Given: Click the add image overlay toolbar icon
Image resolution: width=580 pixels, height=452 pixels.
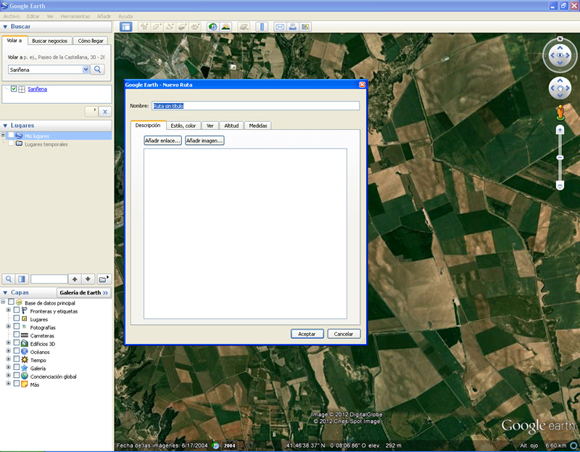Looking at the screenshot, I should 182,27.
